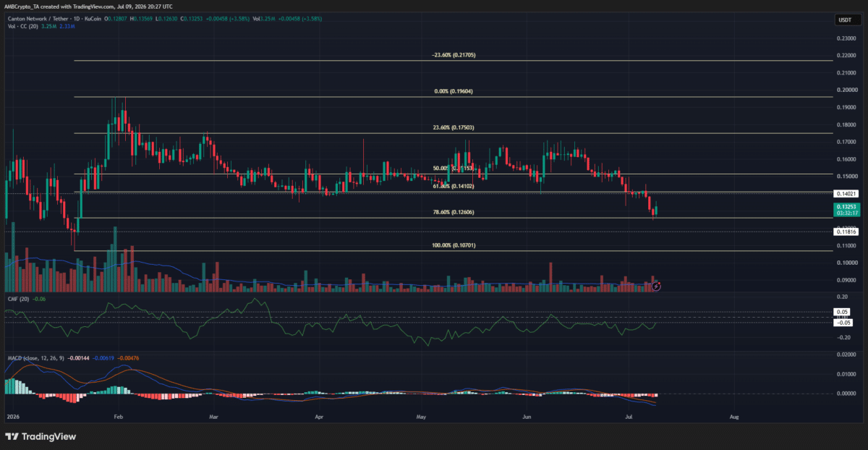Screen dimensions: 868x450
Task: Click the 0.19000 price axis label
Action: point(847,107)
